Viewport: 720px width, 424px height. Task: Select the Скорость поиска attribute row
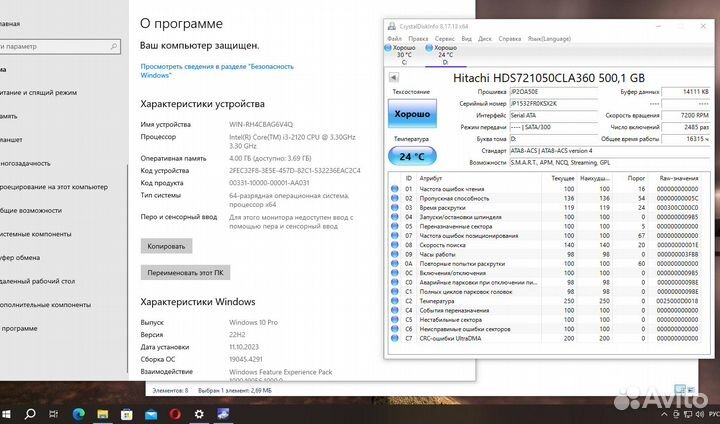coord(545,245)
